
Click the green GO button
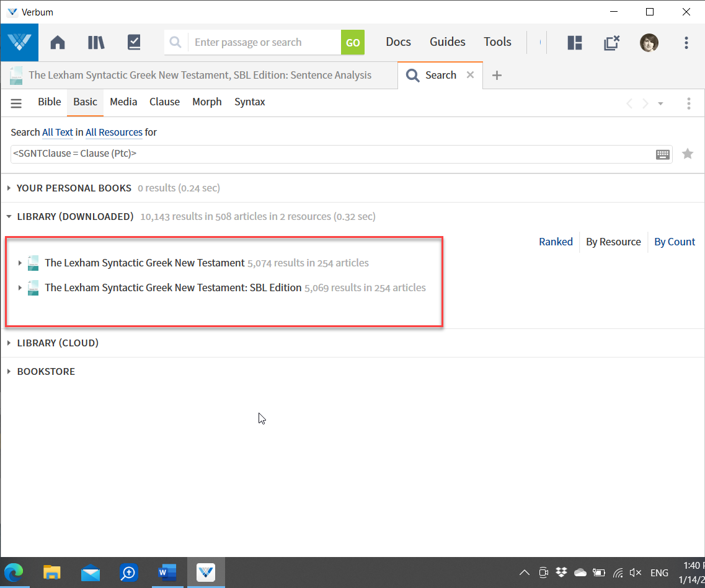352,42
